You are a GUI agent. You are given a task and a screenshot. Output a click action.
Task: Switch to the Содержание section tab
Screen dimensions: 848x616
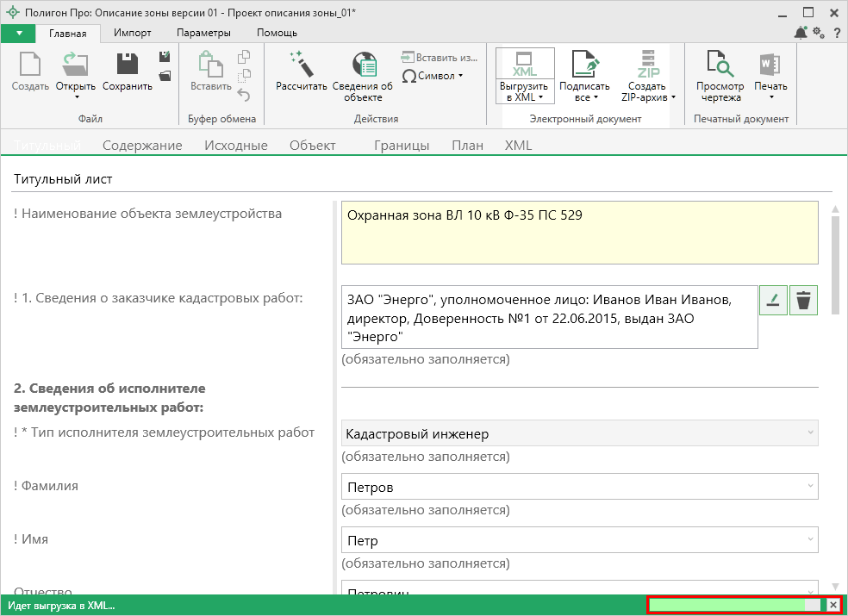(142, 146)
